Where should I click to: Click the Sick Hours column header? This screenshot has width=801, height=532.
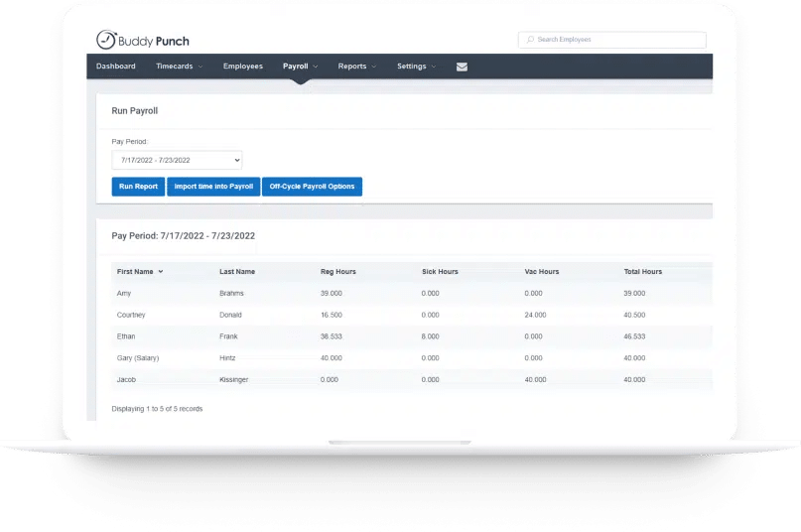440,271
